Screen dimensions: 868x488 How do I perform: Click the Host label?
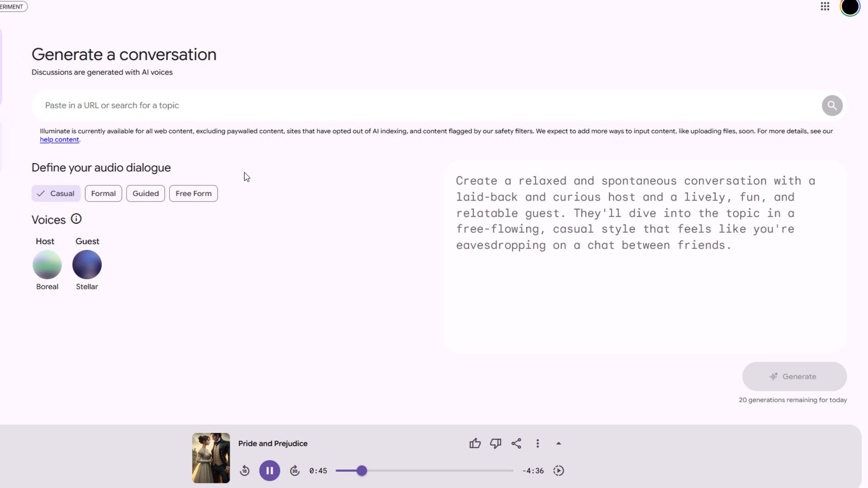pyautogui.click(x=45, y=241)
